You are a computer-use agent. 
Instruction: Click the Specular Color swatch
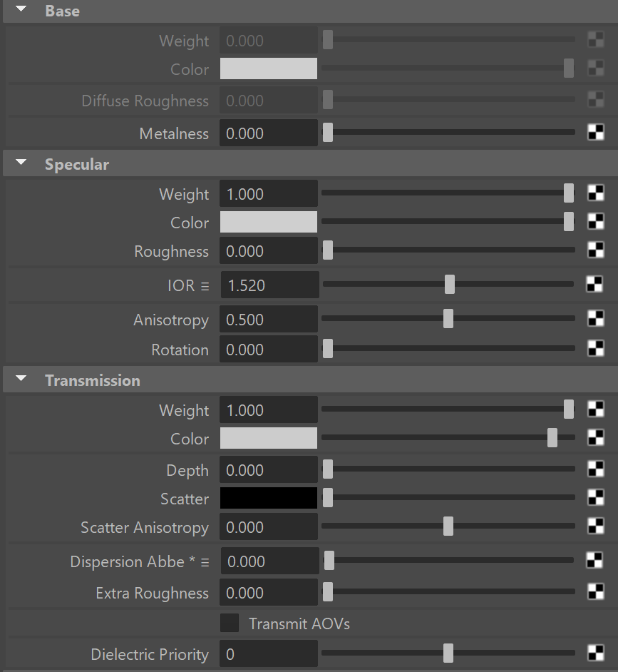coord(269,222)
